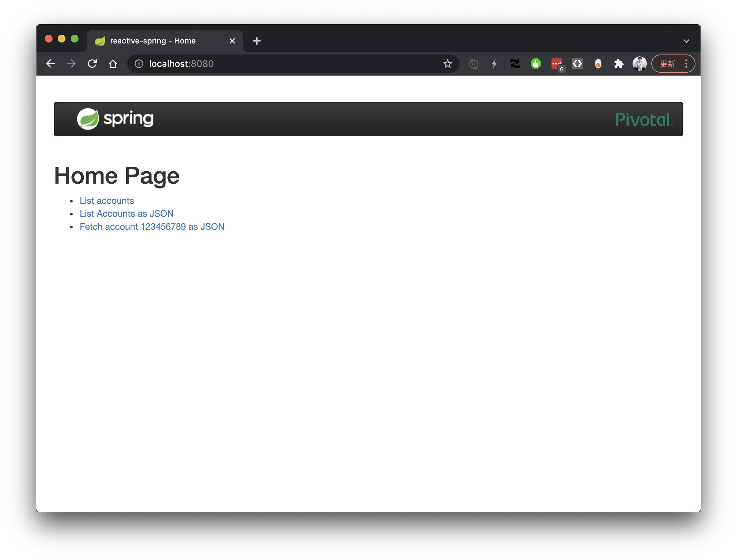
Task: Open Chrome three-dot menu
Action: click(686, 64)
